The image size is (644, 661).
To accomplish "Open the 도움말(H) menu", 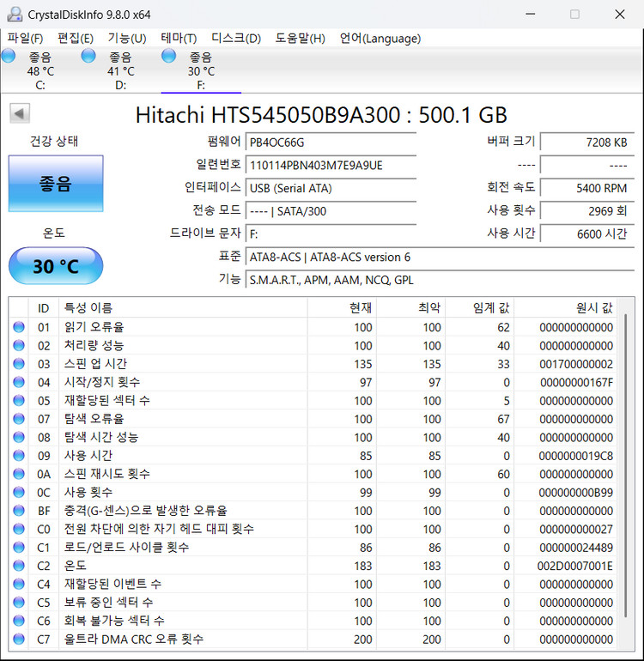I will coord(300,39).
